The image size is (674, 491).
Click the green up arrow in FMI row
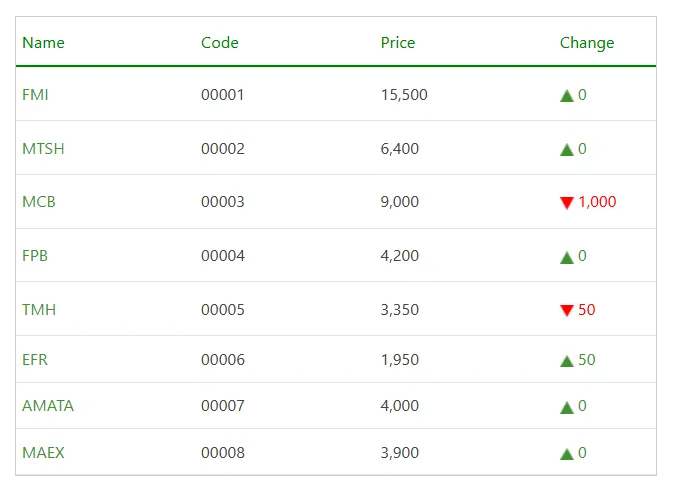point(567,96)
